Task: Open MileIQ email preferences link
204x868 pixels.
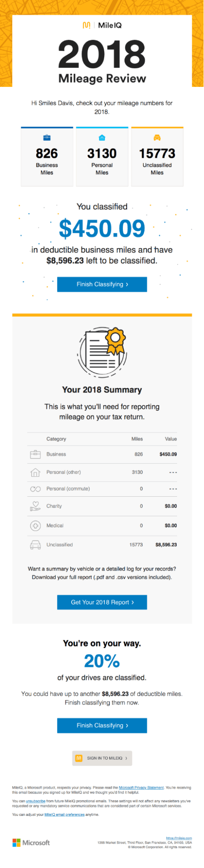Action: (65, 815)
